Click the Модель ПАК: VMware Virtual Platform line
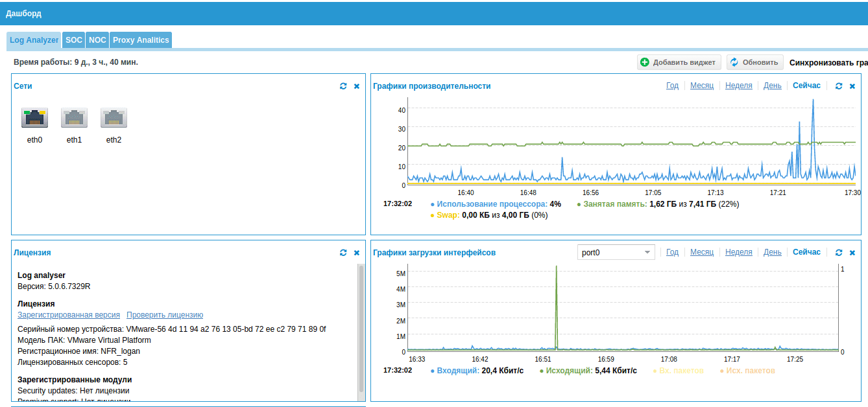 84,340
